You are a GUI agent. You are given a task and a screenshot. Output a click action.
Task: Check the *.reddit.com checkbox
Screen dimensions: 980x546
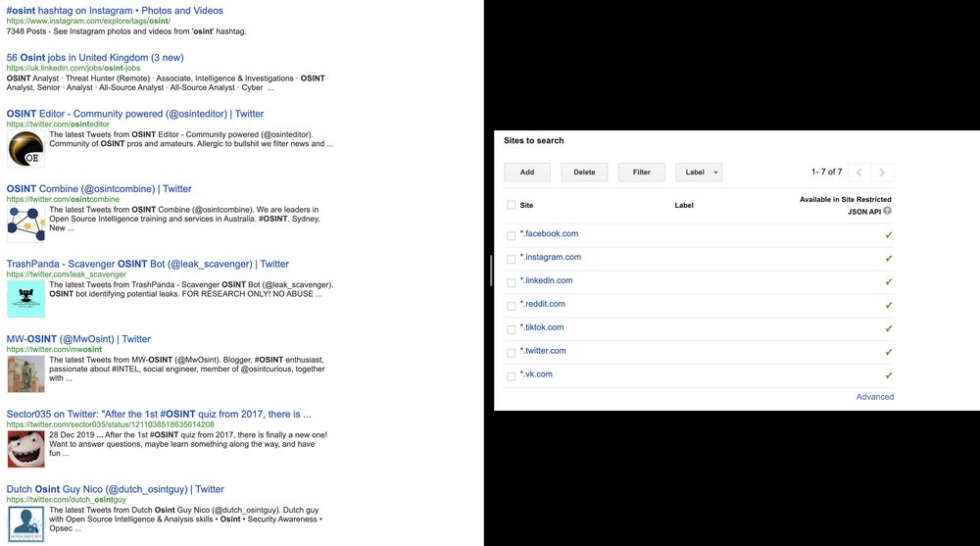511,306
